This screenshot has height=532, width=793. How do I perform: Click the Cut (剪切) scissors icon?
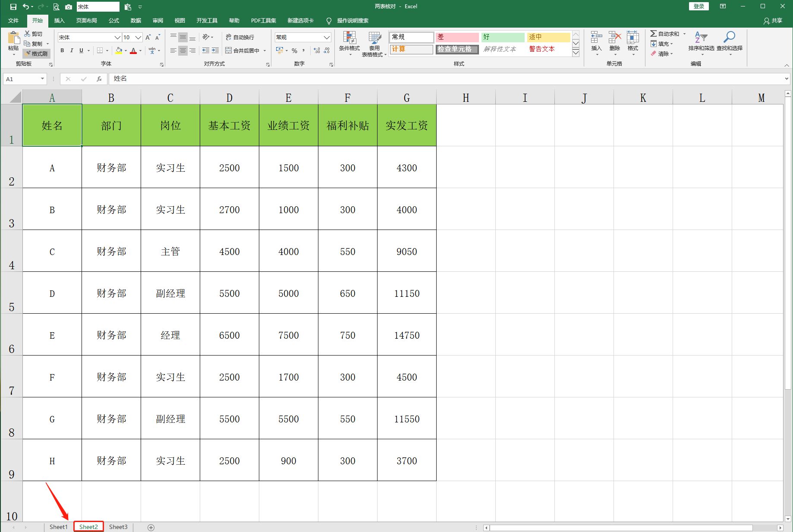pos(28,34)
